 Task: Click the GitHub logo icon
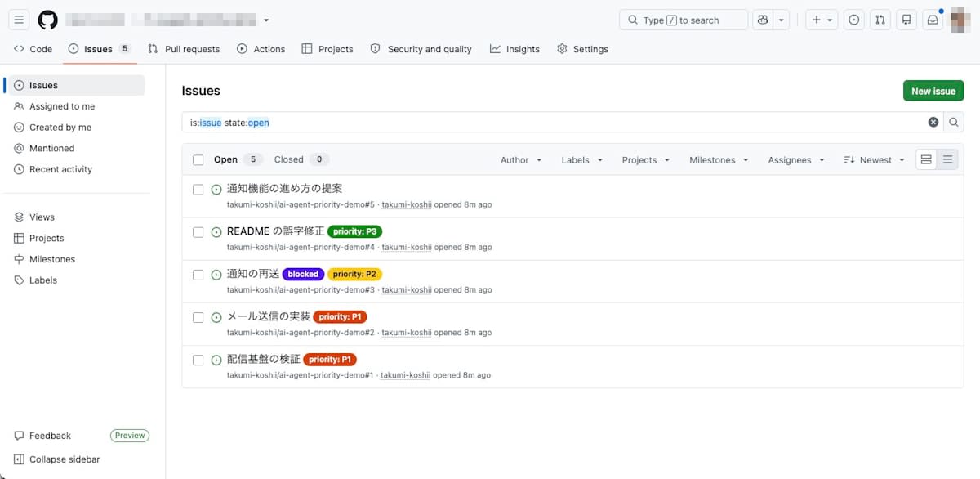47,20
